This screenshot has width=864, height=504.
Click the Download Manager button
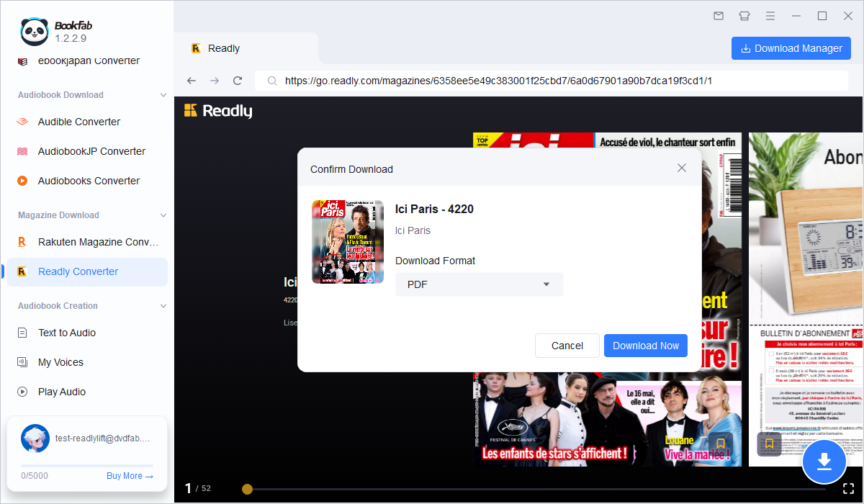[x=791, y=48]
